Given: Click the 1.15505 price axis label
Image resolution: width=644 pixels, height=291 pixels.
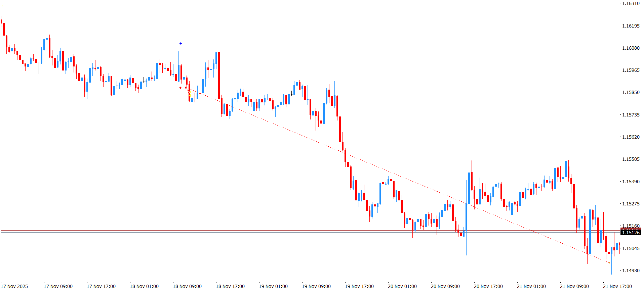Looking at the screenshot, I should (631, 159).
